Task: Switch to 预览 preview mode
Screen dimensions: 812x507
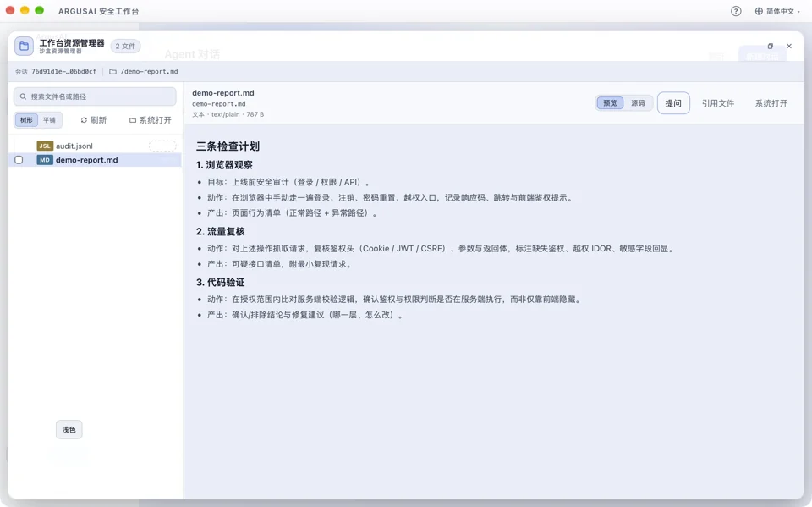Action: (x=610, y=103)
